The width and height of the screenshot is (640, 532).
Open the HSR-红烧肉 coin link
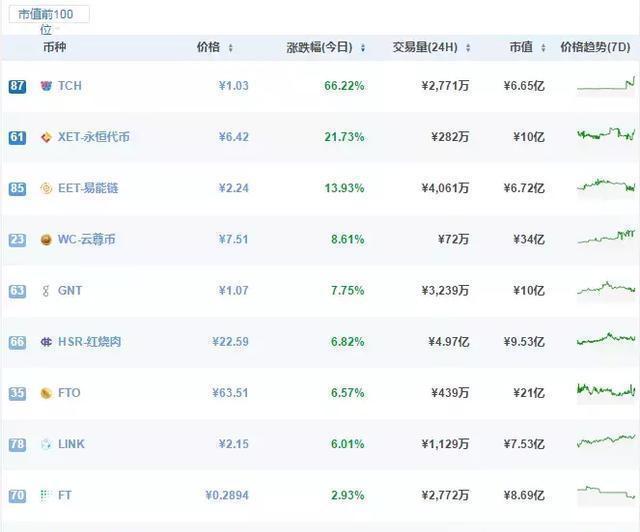click(x=89, y=341)
